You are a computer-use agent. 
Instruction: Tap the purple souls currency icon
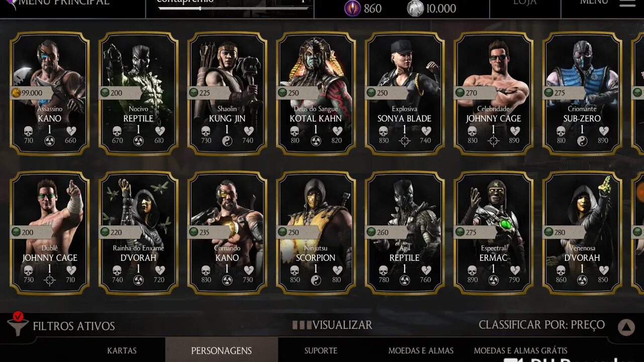(352, 8)
